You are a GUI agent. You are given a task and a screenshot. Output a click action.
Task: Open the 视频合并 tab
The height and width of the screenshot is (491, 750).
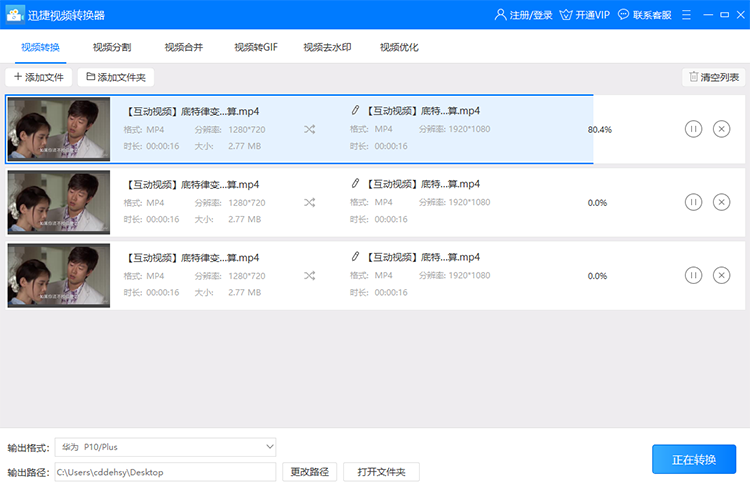184,47
